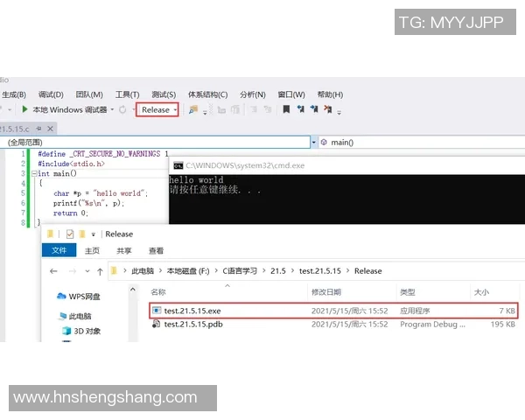Open the 生成(B) Build menu
This screenshot has height=420, width=525.
(14, 94)
